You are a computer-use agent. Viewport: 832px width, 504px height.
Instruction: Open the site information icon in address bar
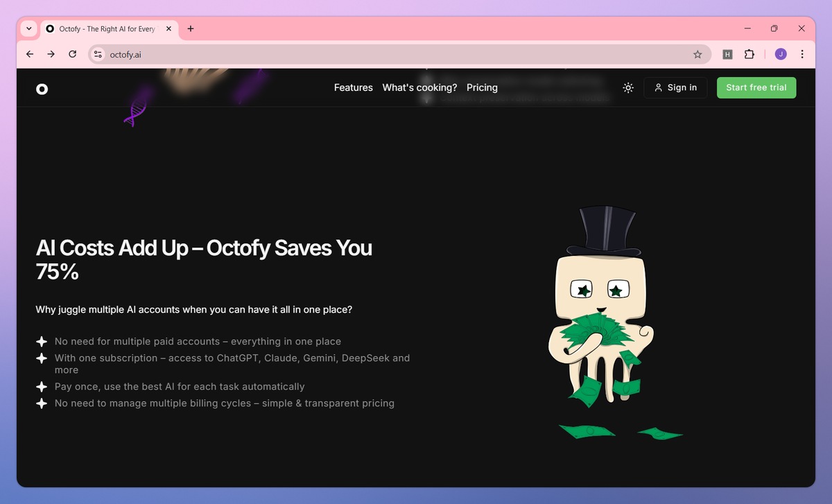click(98, 54)
